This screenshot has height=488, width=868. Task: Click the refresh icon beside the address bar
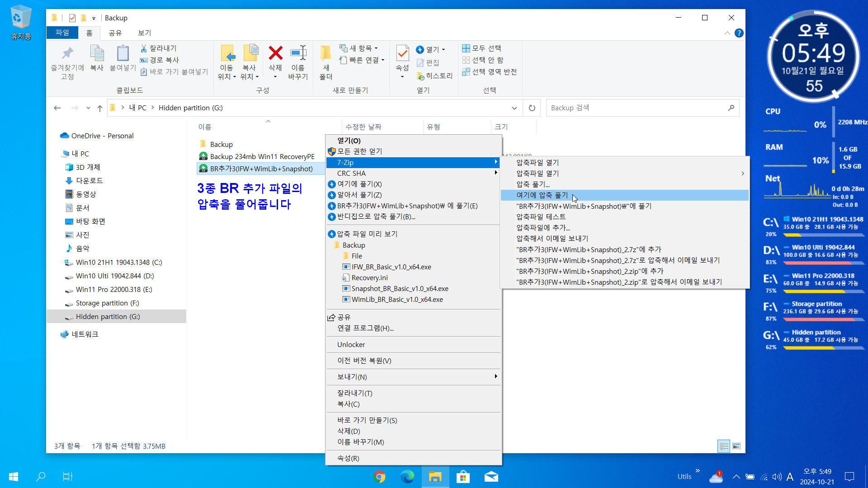coord(532,108)
